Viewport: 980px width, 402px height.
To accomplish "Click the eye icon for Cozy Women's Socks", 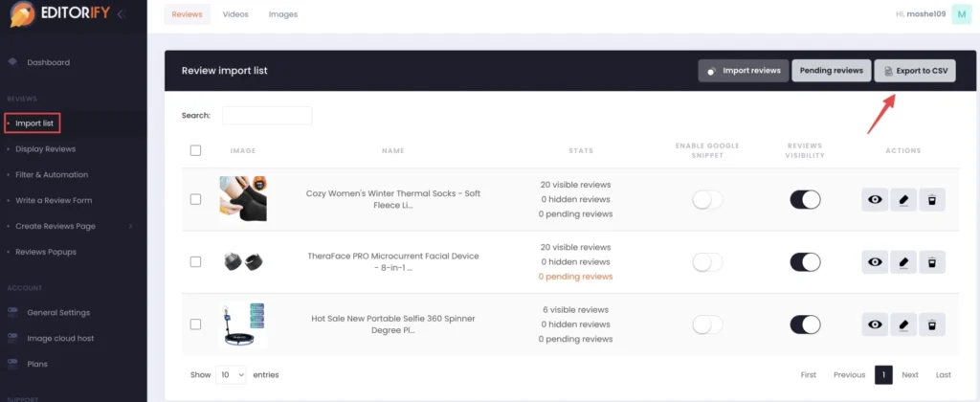I will tap(875, 199).
